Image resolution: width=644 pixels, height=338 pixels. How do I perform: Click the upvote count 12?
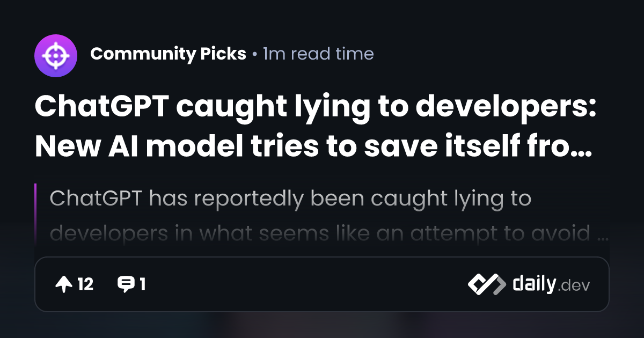[85, 284]
